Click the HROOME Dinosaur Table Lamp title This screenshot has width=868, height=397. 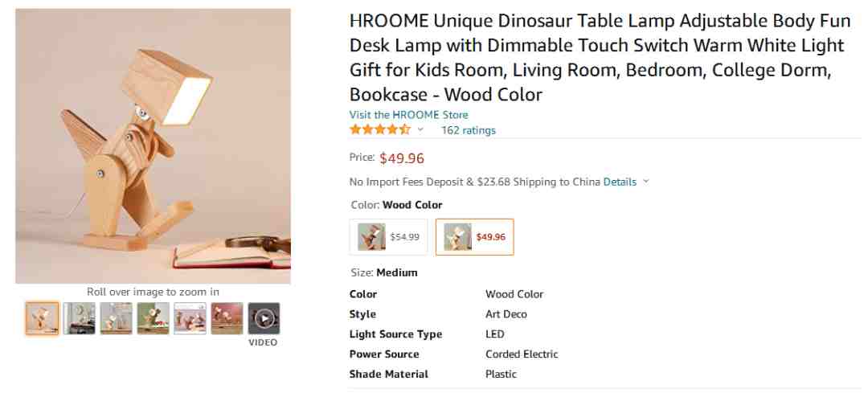click(x=596, y=57)
